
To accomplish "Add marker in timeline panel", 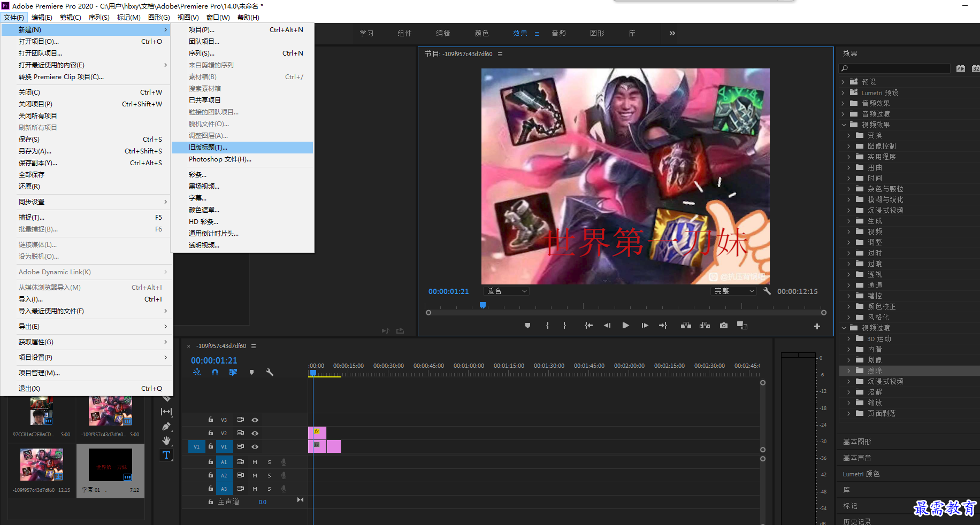I will pos(251,372).
